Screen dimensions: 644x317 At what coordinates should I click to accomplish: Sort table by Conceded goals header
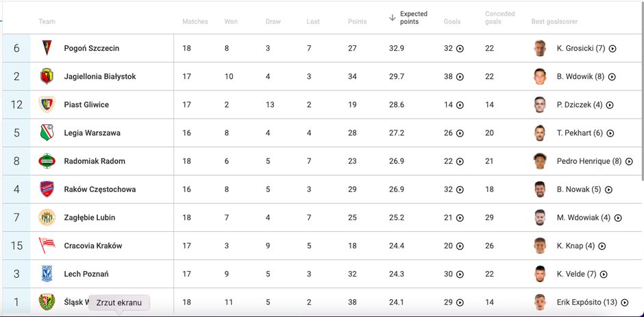coord(500,17)
